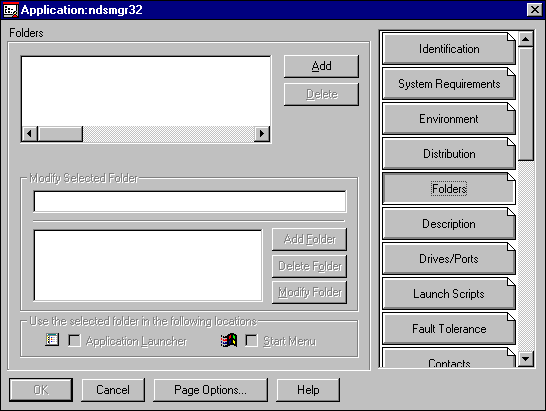The height and width of the screenshot is (411, 546).
Task: Open Help for this page
Action: click(308, 390)
